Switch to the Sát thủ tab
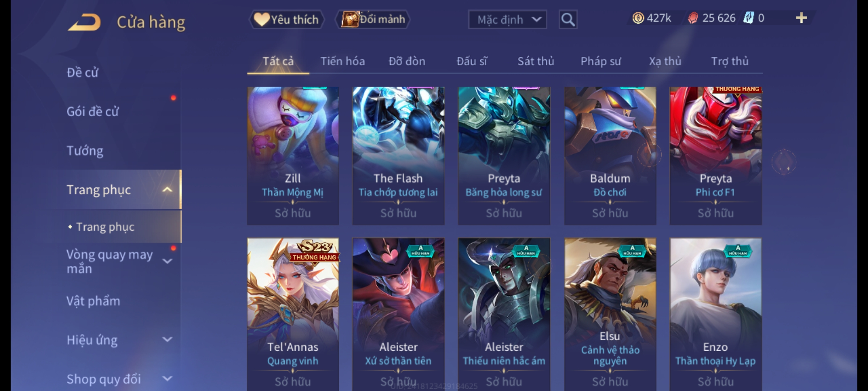 (536, 61)
